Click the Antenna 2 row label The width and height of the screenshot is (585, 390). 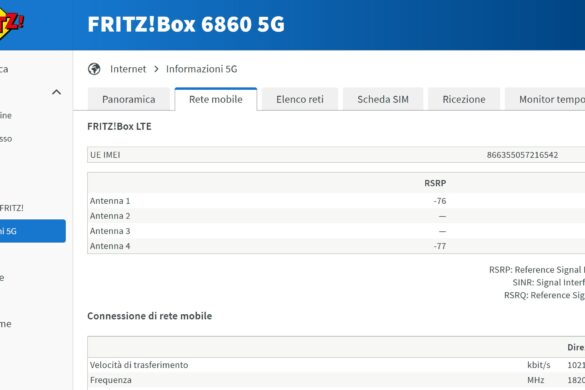110,216
